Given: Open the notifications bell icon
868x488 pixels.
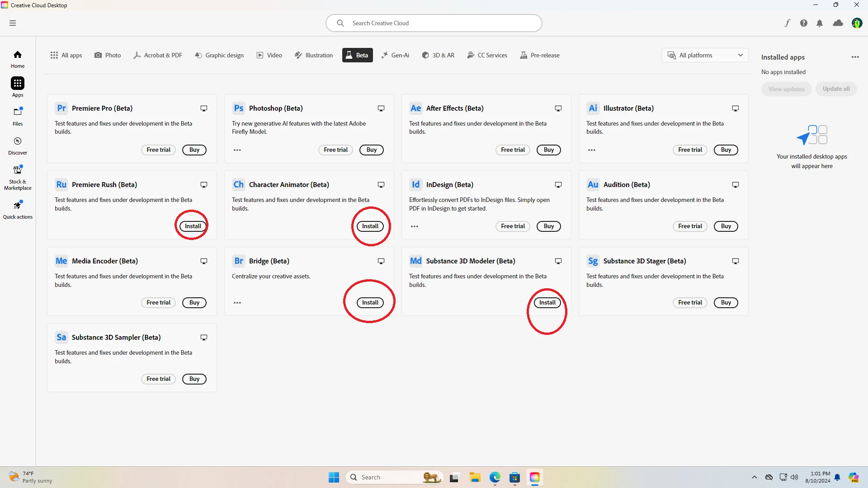Looking at the screenshot, I should click(x=820, y=23).
